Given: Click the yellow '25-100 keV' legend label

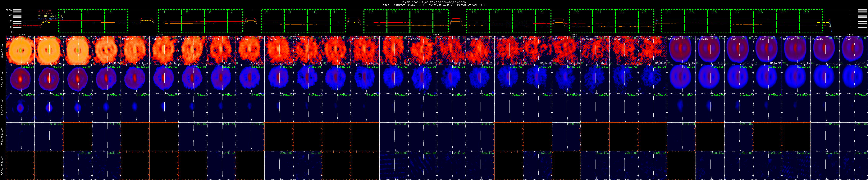Looking at the screenshot, I should pos(51,16).
